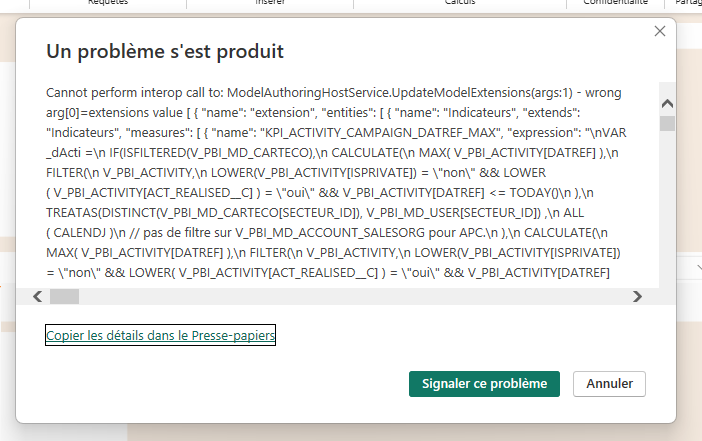This screenshot has height=441, width=702.
Task: Select the Confidentialité ribbon group label
Action: click(x=615, y=3)
